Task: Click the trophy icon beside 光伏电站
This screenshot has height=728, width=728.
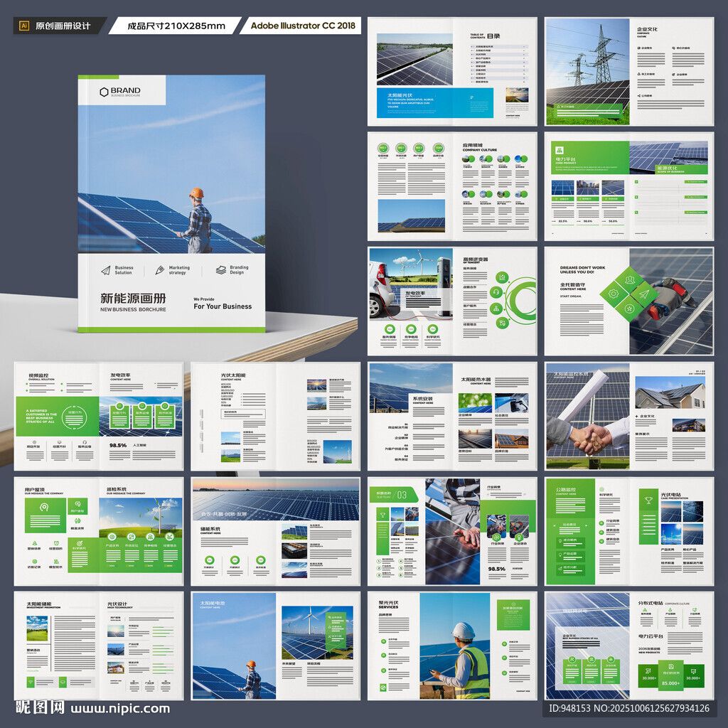Action: pyautogui.click(x=648, y=500)
